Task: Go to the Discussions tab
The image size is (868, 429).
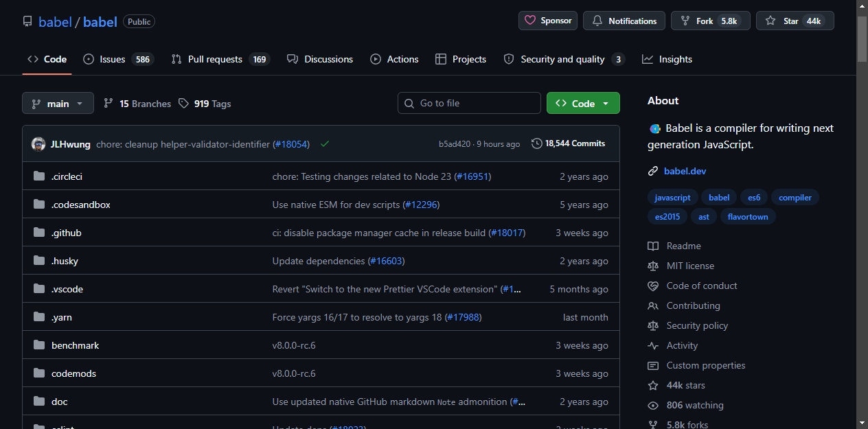Action: pos(320,59)
